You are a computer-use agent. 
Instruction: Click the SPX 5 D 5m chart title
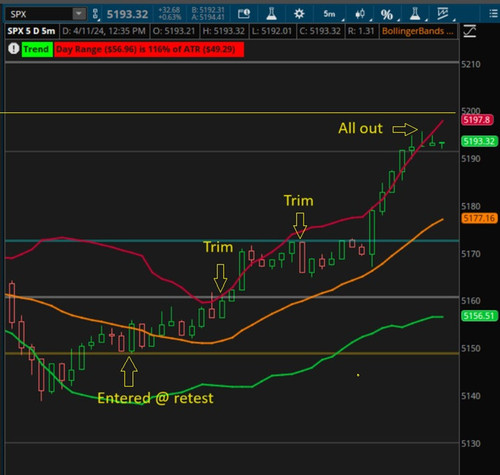pyautogui.click(x=31, y=31)
